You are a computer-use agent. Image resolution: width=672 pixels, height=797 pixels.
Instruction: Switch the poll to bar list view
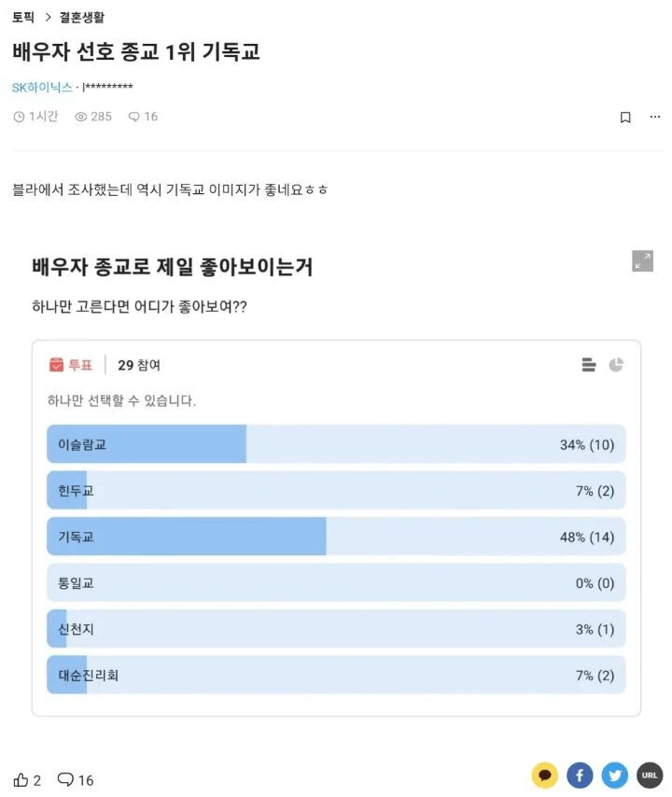588,365
